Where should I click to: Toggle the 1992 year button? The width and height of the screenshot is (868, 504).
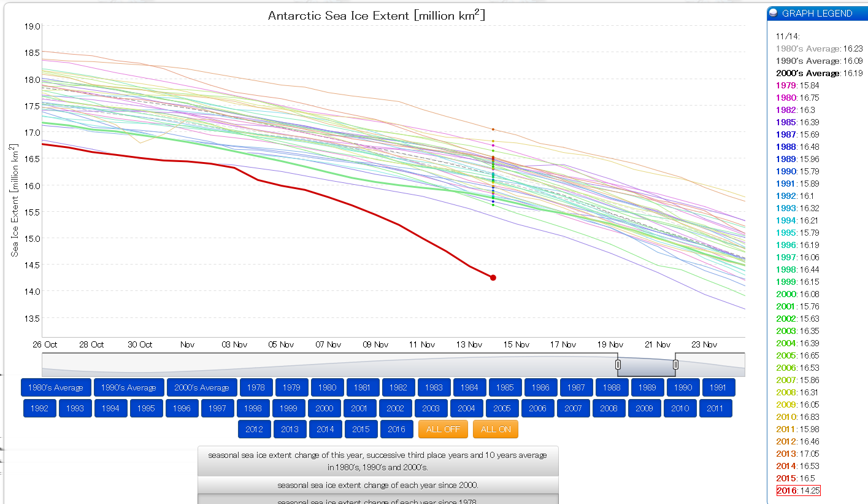(x=39, y=408)
